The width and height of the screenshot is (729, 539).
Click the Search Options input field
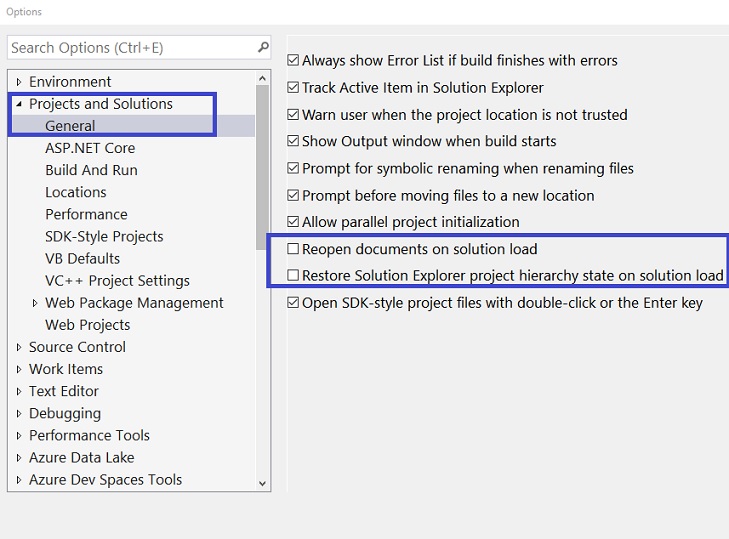130,47
